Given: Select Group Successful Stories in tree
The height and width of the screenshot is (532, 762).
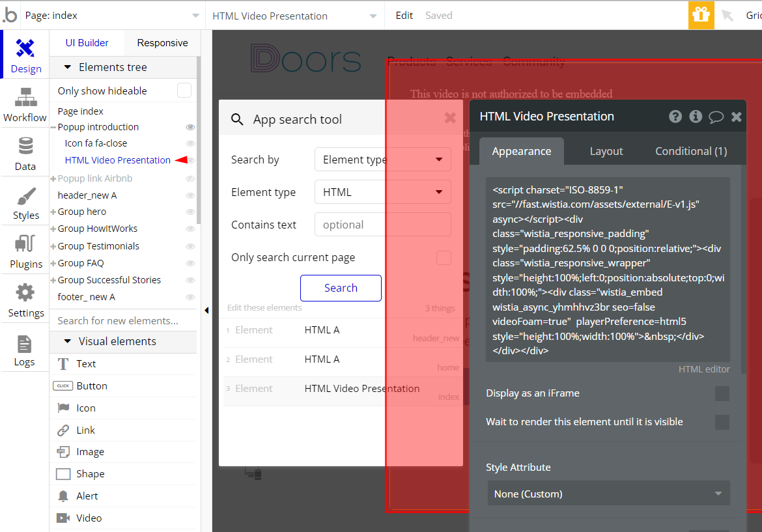Looking at the screenshot, I should [x=109, y=281].
